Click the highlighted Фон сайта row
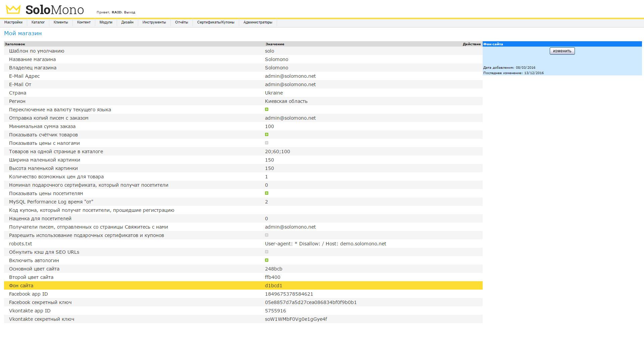This screenshot has height=362, width=644. click(x=243, y=286)
